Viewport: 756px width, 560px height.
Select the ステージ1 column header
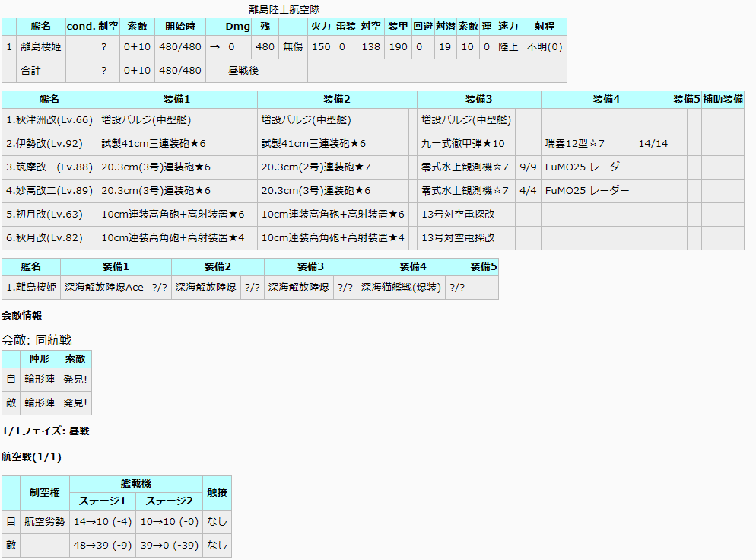point(103,501)
